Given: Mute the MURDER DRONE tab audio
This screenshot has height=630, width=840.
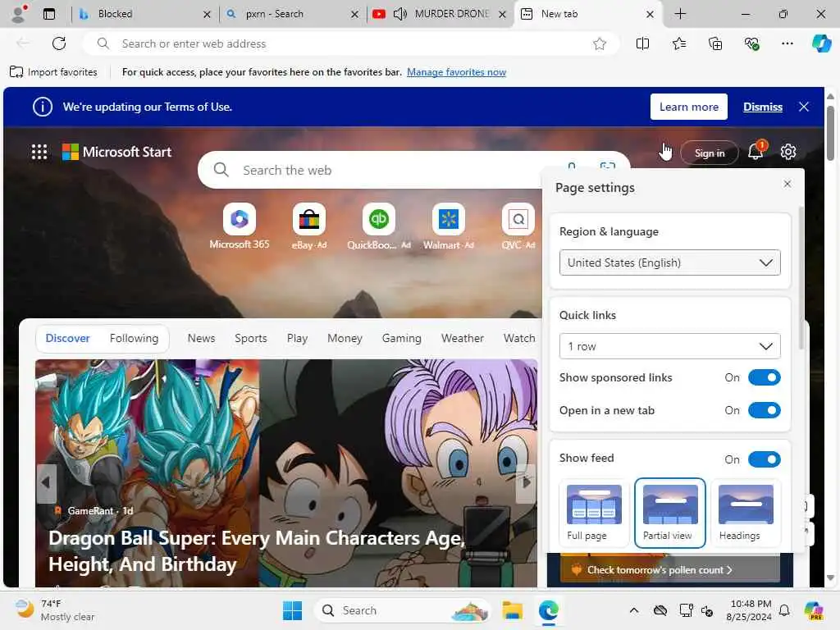Looking at the screenshot, I should click(x=400, y=14).
